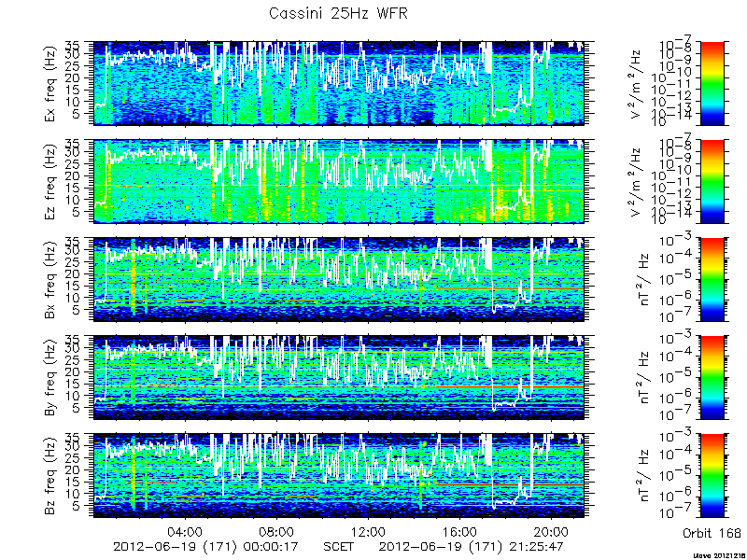Open the Ez spectrogram panel
Image resolution: width=747 pixels, height=560 pixels.
[x=339, y=181]
